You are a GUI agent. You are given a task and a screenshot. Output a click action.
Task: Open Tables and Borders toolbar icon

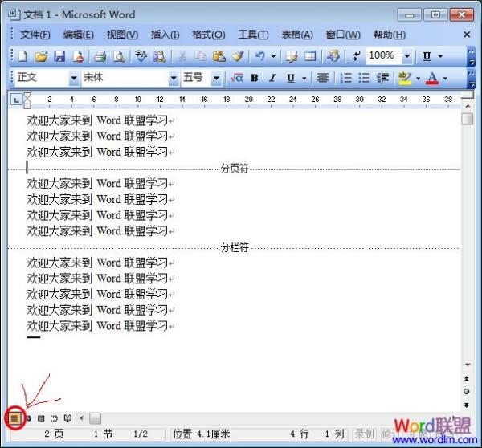click(x=291, y=56)
